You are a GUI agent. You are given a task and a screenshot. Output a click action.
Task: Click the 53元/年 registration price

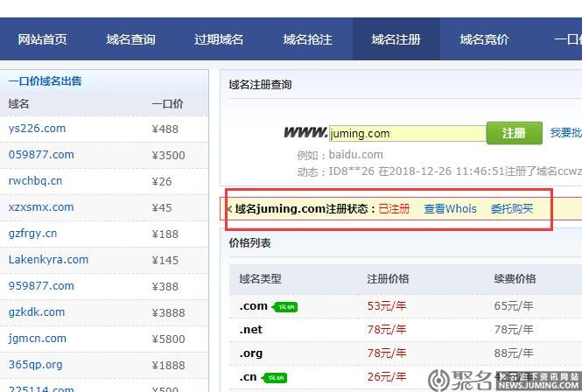(387, 306)
